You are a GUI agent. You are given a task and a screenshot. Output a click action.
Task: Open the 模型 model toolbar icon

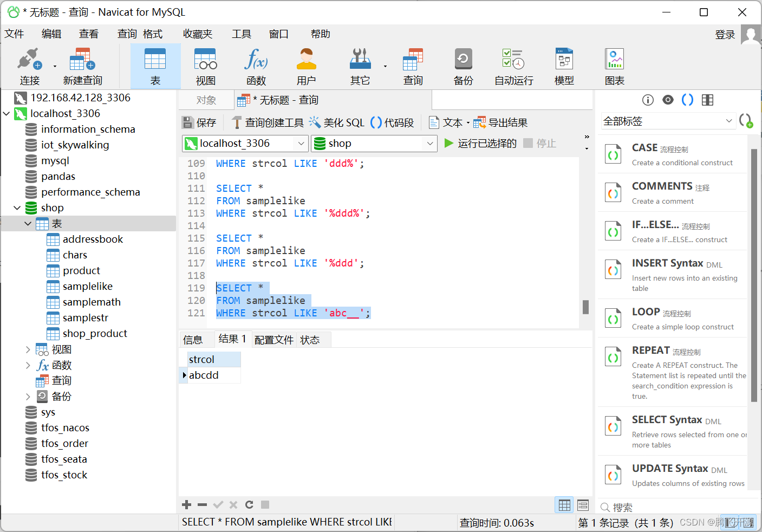pyautogui.click(x=564, y=67)
